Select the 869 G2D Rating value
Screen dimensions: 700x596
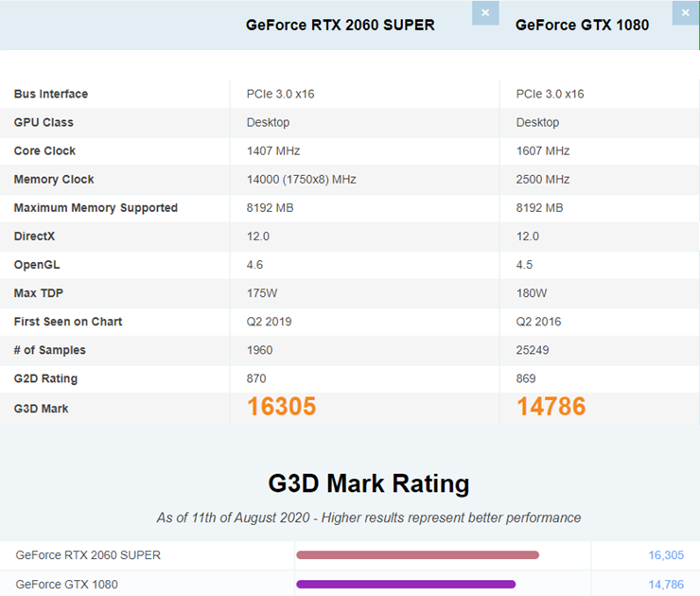click(526, 378)
